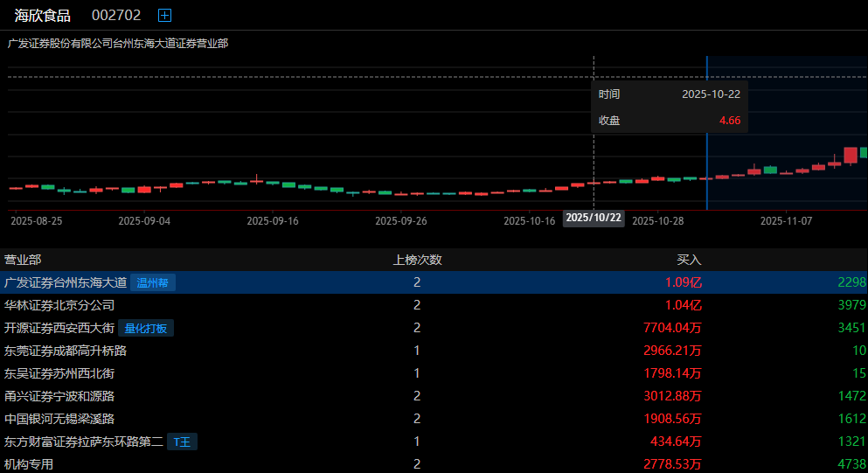Click the 温州帮 tag
Screen dimensions: 868x473
(153, 283)
